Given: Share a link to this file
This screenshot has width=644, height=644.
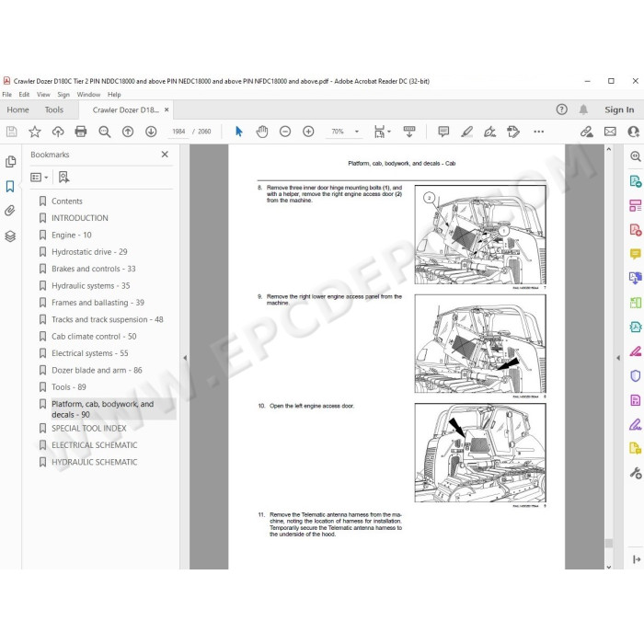Looking at the screenshot, I should [x=586, y=132].
